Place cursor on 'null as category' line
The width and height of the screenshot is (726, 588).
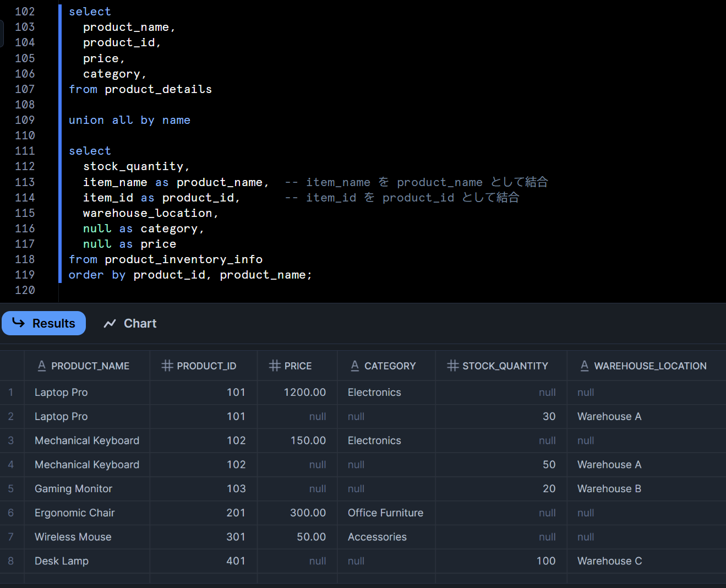coord(144,228)
